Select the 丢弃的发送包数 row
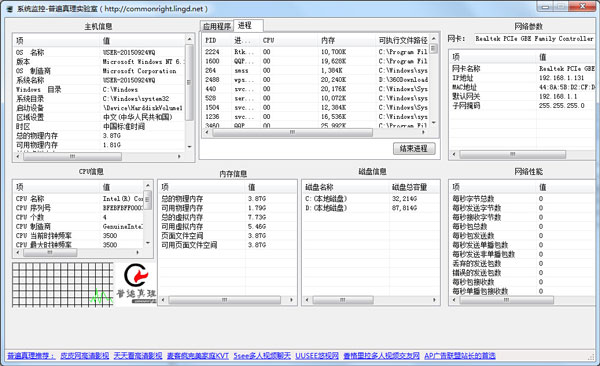Viewport: 600px width, 366px height. click(522, 263)
